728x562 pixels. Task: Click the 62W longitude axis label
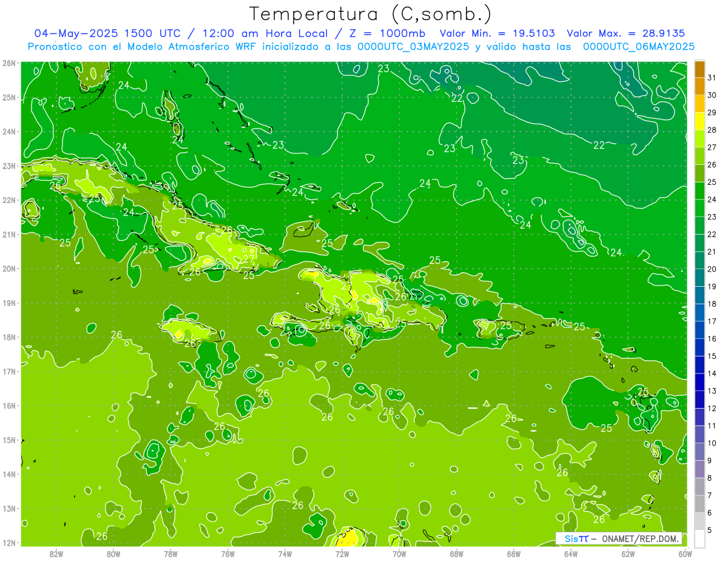(628, 554)
